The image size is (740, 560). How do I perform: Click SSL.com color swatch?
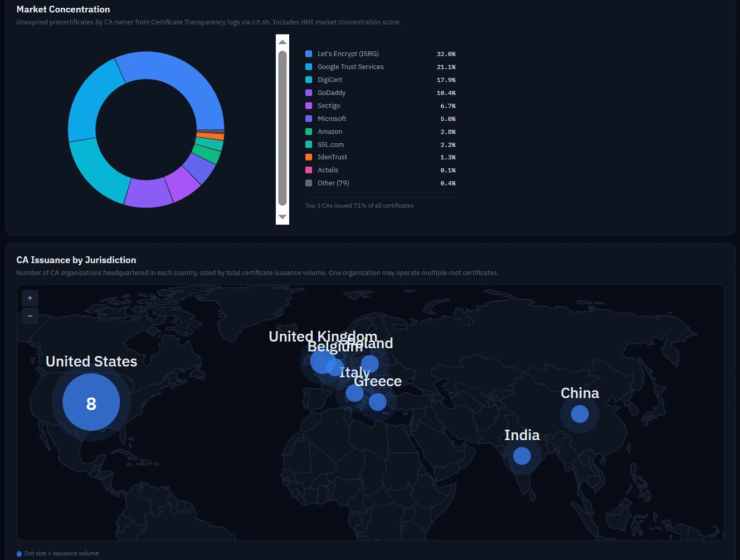(x=309, y=144)
